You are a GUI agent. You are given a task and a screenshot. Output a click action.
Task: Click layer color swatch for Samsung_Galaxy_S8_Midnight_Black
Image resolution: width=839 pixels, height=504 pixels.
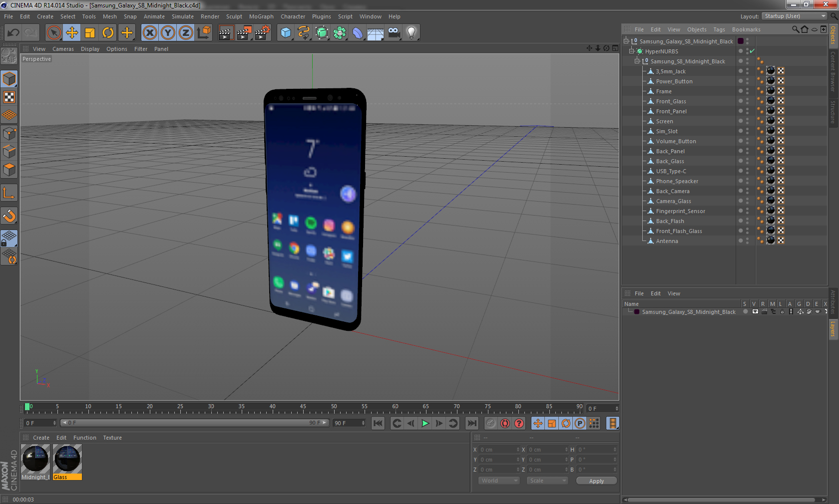[x=636, y=312]
